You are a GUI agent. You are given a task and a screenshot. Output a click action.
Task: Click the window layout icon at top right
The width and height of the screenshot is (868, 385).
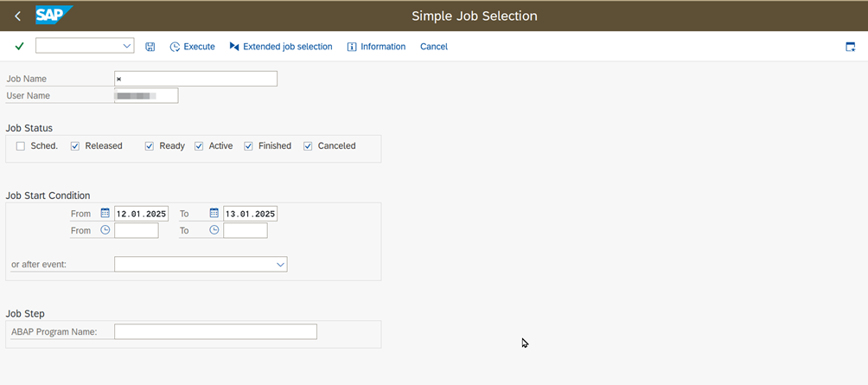[850, 47]
